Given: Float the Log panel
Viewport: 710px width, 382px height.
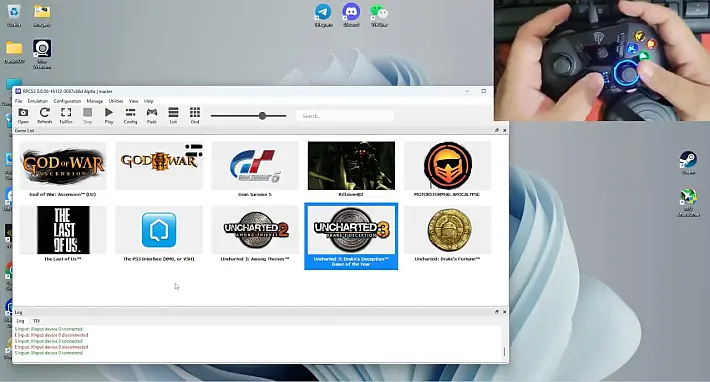Looking at the screenshot, I should tap(497, 312).
